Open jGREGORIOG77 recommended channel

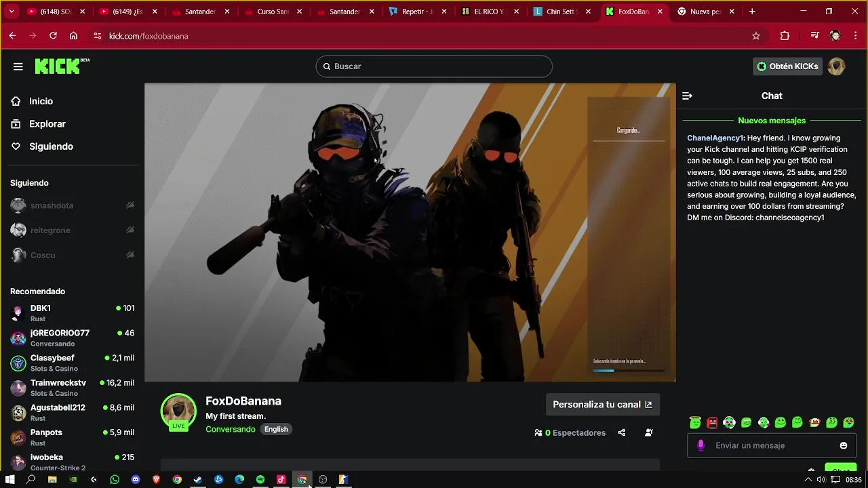pyautogui.click(x=73, y=338)
